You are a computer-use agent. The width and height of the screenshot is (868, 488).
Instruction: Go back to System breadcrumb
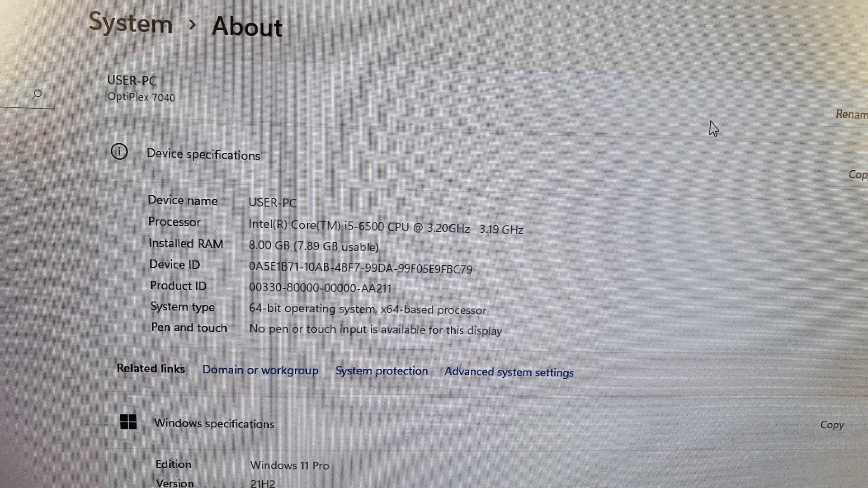pyautogui.click(x=131, y=23)
